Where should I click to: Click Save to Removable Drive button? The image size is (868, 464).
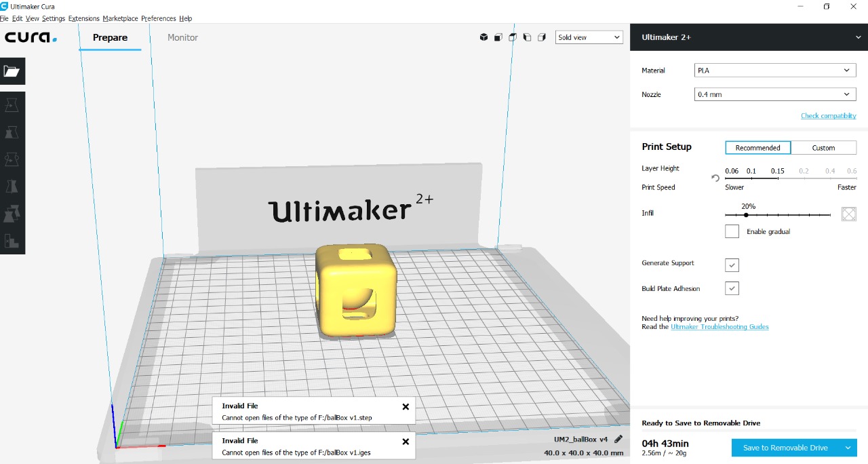click(785, 448)
